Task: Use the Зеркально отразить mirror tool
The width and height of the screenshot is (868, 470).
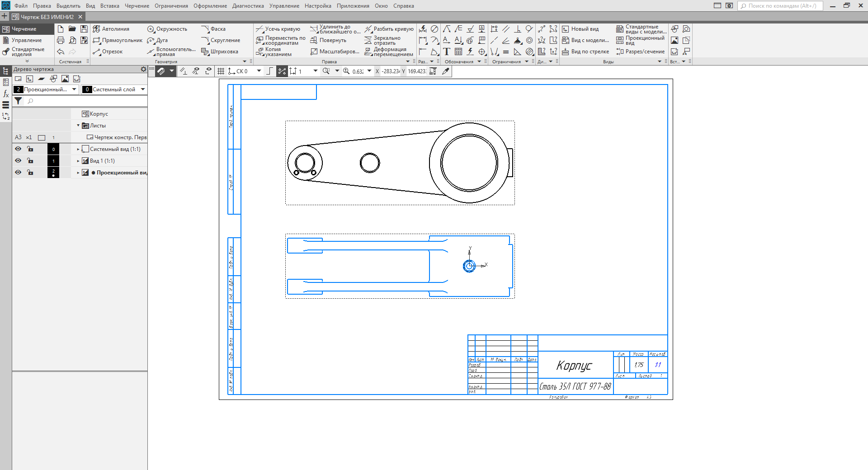Action: coord(382,40)
